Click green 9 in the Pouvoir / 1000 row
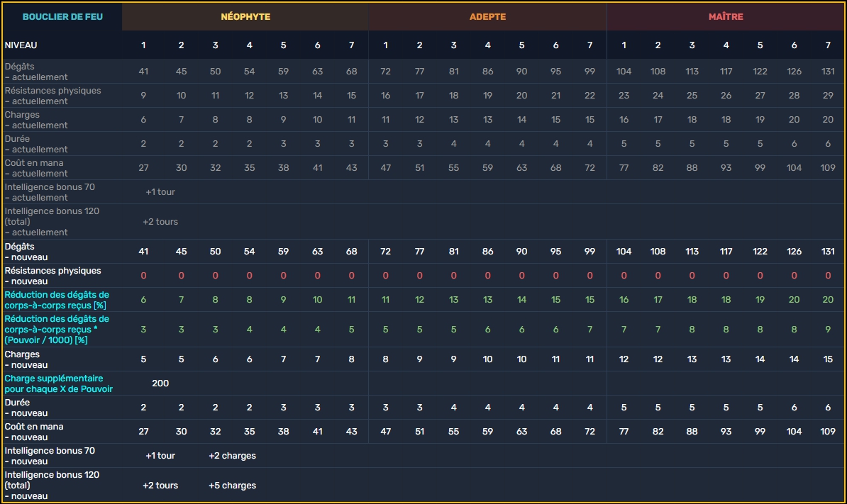The width and height of the screenshot is (847, 504). pyautogui.click(x=828, y=329)
